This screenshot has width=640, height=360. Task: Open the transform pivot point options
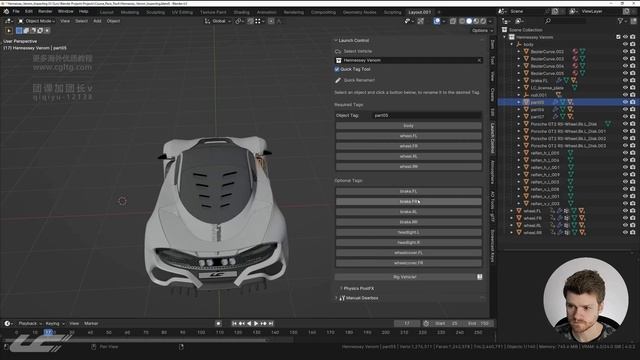[239, 21]
